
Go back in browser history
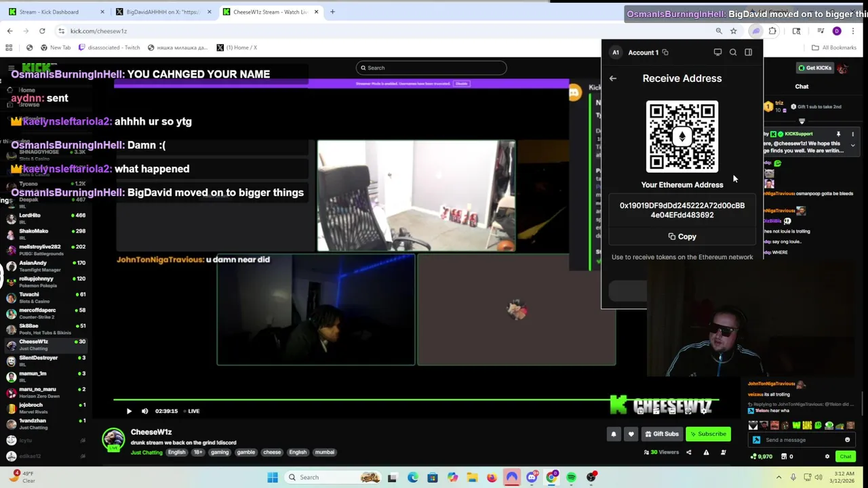coord(9,30)
